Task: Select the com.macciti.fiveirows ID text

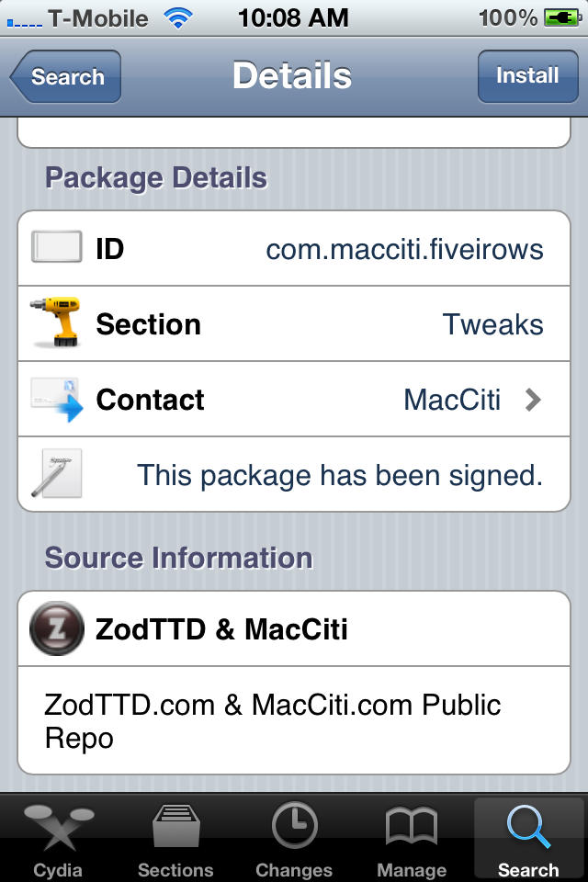Action: (x=404, y=249)
